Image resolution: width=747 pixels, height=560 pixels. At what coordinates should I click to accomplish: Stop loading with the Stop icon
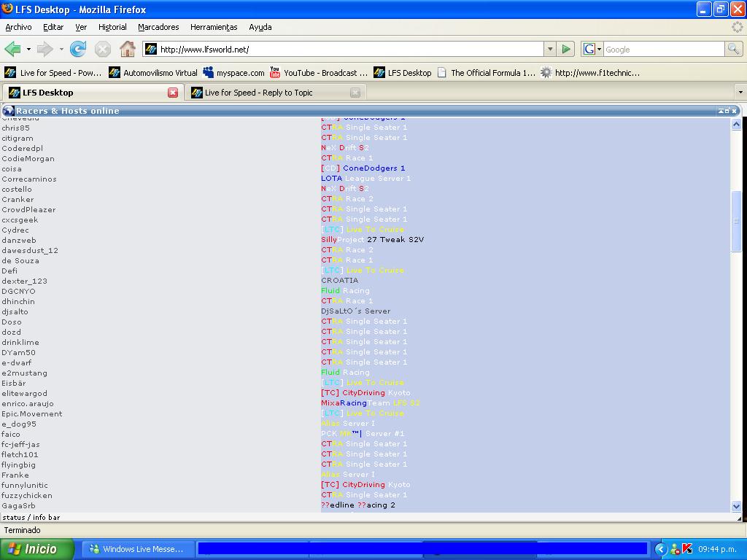pos(102,49)
